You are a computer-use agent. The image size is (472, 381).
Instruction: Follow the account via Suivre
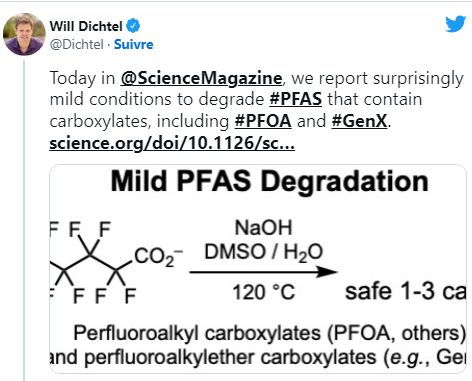(134, 44)
